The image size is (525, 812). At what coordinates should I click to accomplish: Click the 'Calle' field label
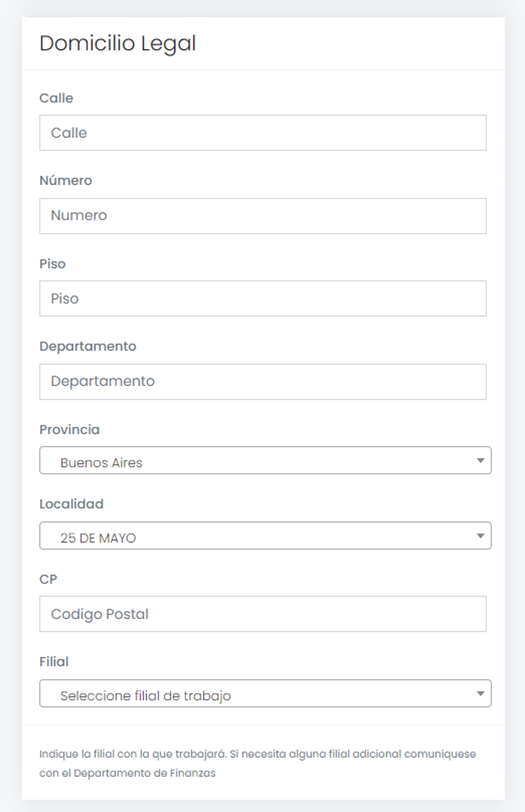(56, 98)
